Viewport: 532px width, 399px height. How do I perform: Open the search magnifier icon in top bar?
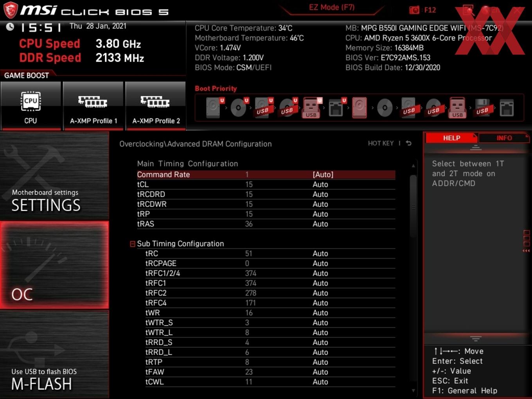pos(468,10)
